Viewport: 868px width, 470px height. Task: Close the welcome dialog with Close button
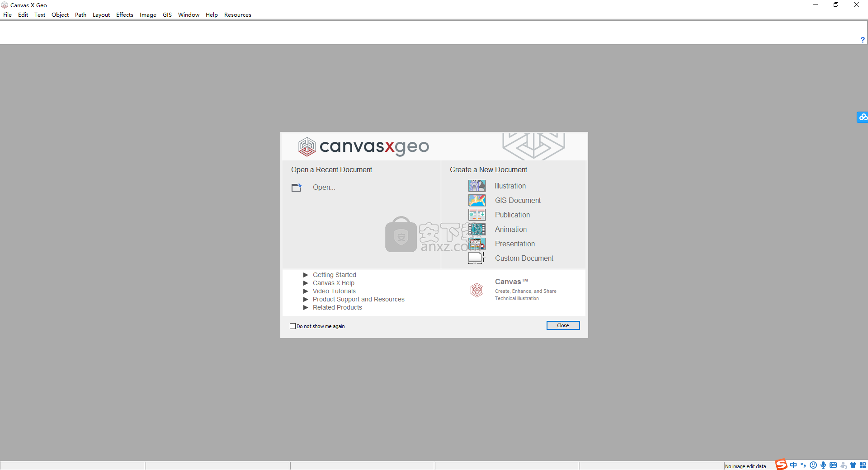[563, 325]
